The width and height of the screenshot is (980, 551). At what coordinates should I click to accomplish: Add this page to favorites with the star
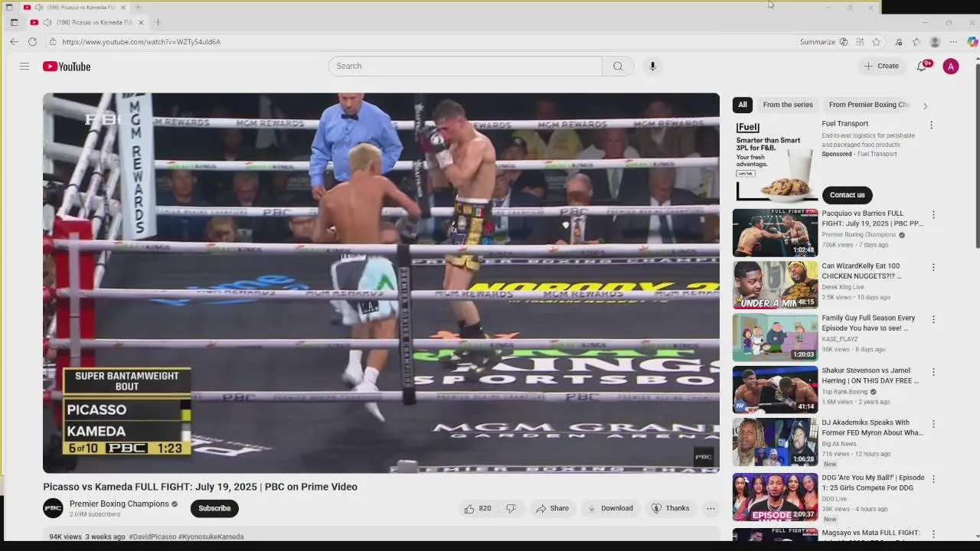pyautogui.click(x=877, y=42)
